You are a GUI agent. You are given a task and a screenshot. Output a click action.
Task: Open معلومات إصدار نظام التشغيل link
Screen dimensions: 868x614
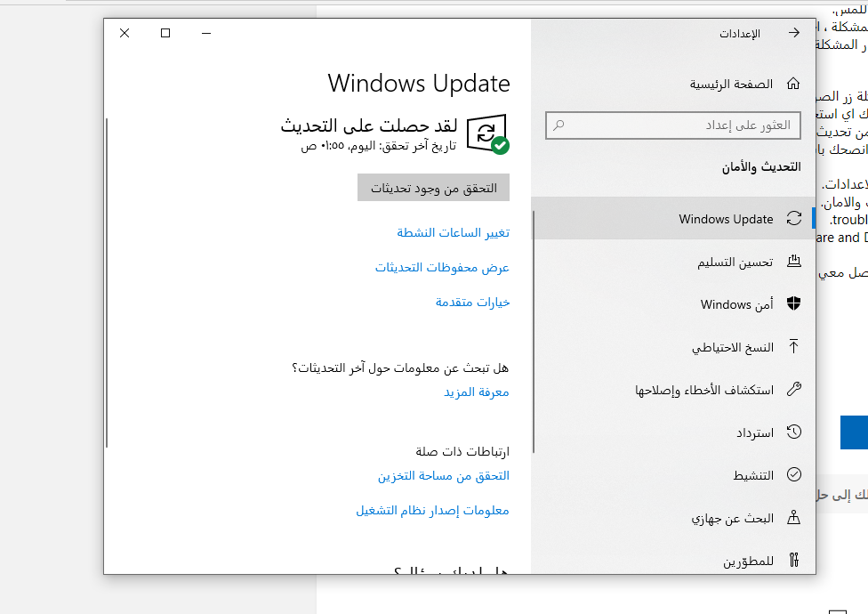[432, 510]
